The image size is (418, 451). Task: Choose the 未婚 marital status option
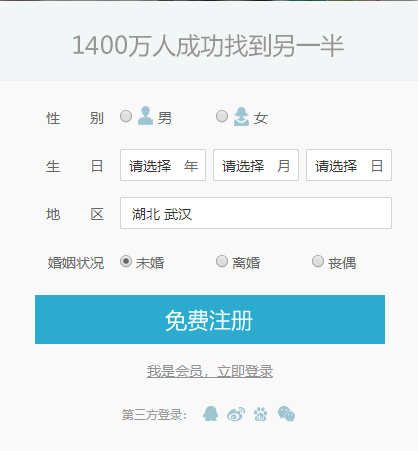126,261
